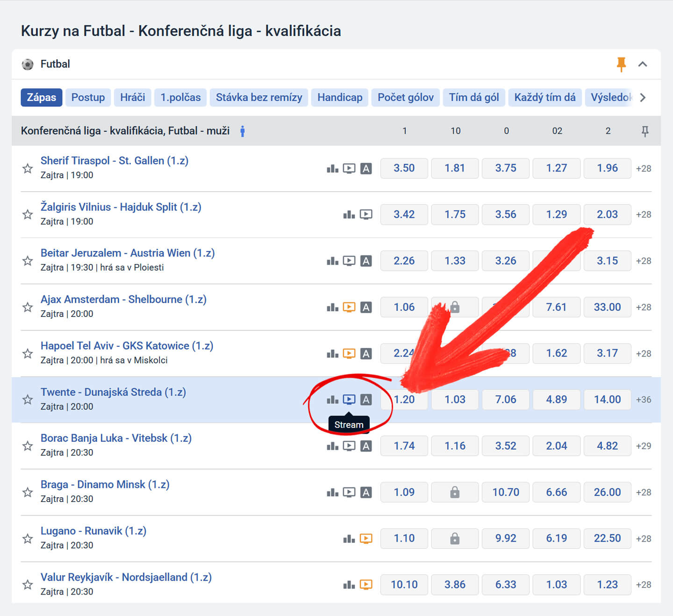Open the Sherif Tiraspol - St. Gallen match link
The image size is (673, 616).
pos(115,161)
